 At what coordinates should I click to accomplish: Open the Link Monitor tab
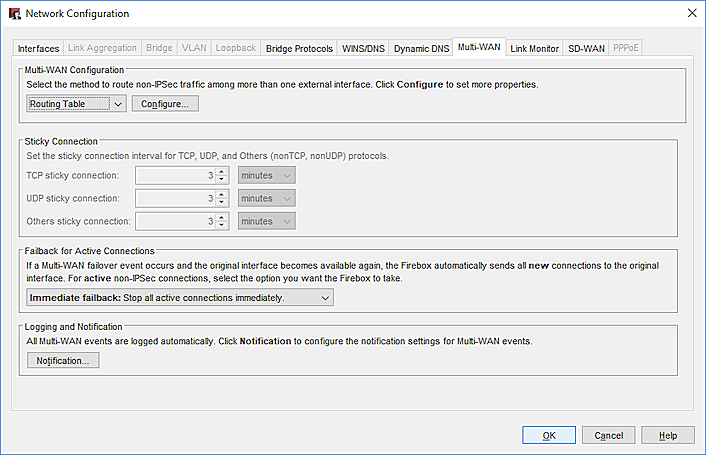[534, 48]
